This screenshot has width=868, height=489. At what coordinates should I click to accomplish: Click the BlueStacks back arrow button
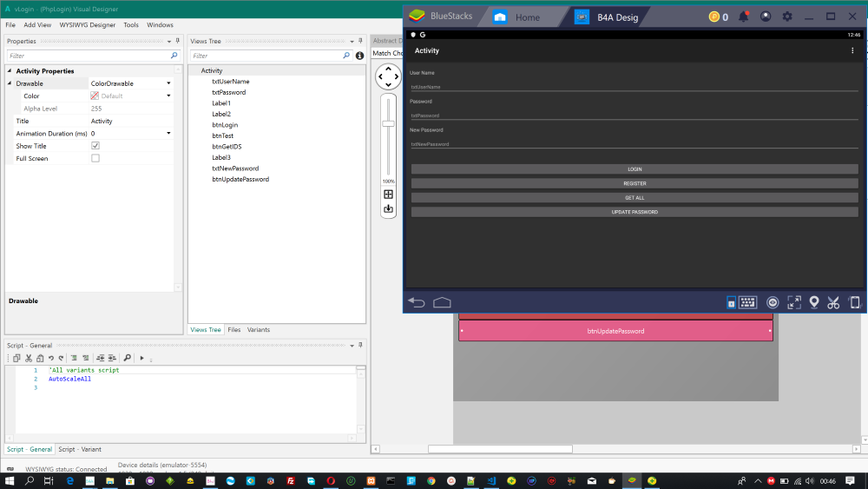point(417,302)
